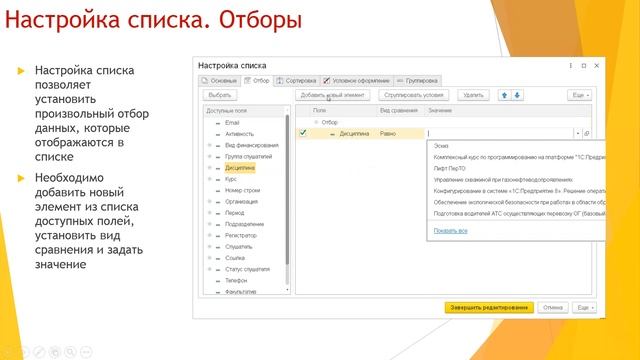Click Завершить редактирование button
Screen dimensions: 640x360
coord(489,307)
